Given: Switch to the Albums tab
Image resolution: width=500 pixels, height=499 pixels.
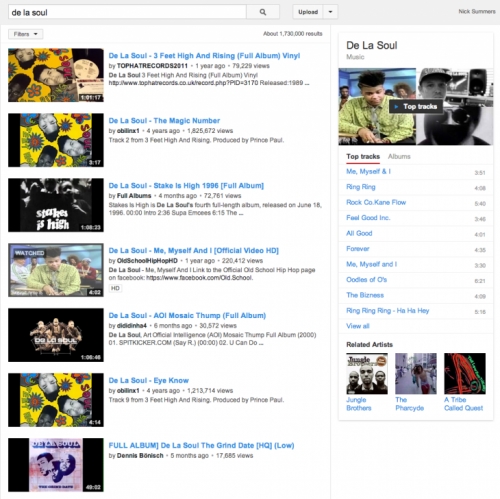Looking at the screenshot, I should point(399,156).
